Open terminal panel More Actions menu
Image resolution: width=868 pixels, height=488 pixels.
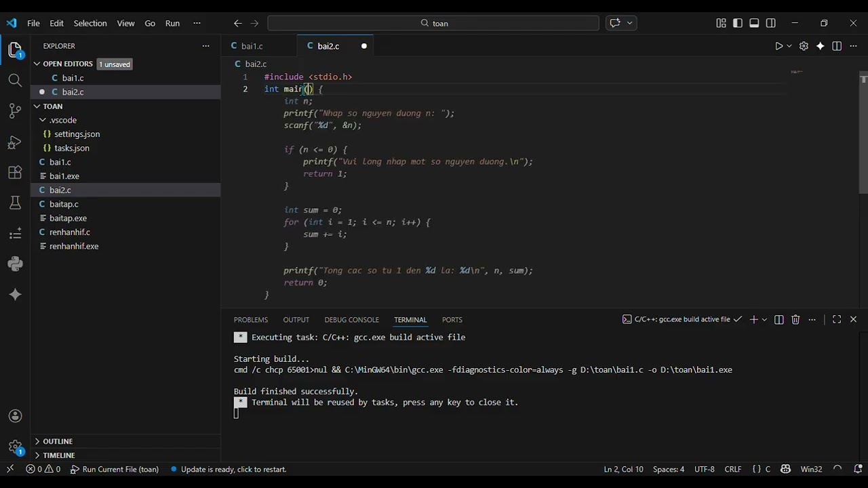pyautogui.click(x=812, y=319)
